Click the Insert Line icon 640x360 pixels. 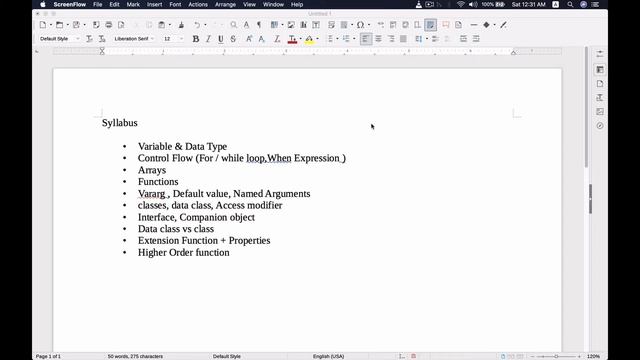click(473, 25)
